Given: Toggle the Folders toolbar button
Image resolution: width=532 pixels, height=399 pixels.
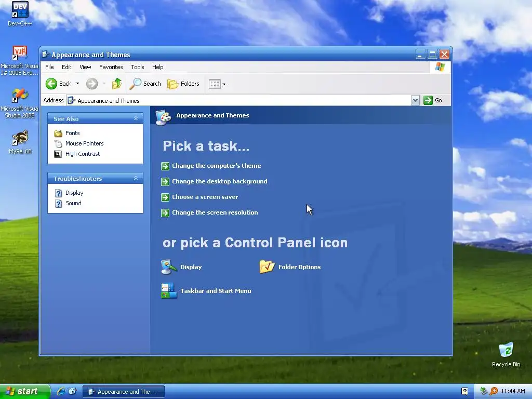Looking at the screenshot, I should [x=183, y=84].
